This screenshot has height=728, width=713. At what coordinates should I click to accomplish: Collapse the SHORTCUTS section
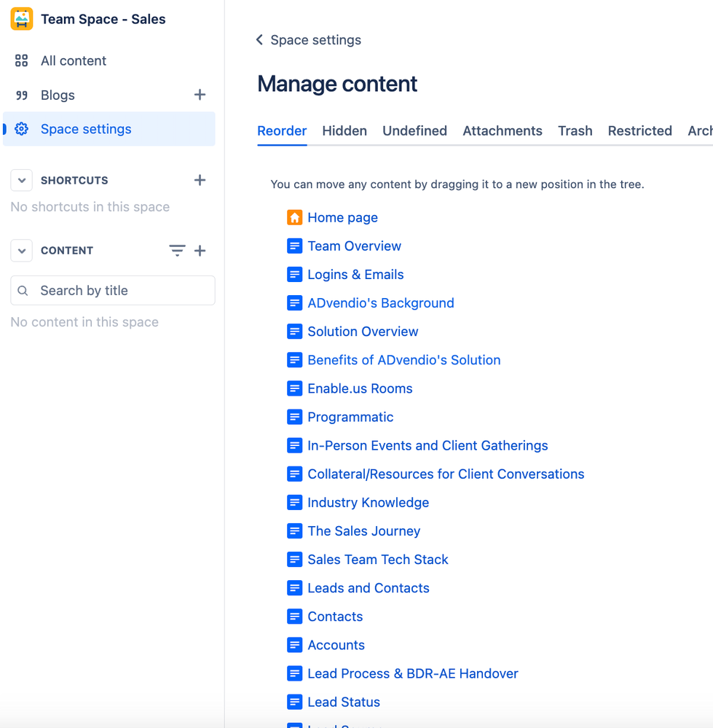(21, 180)
